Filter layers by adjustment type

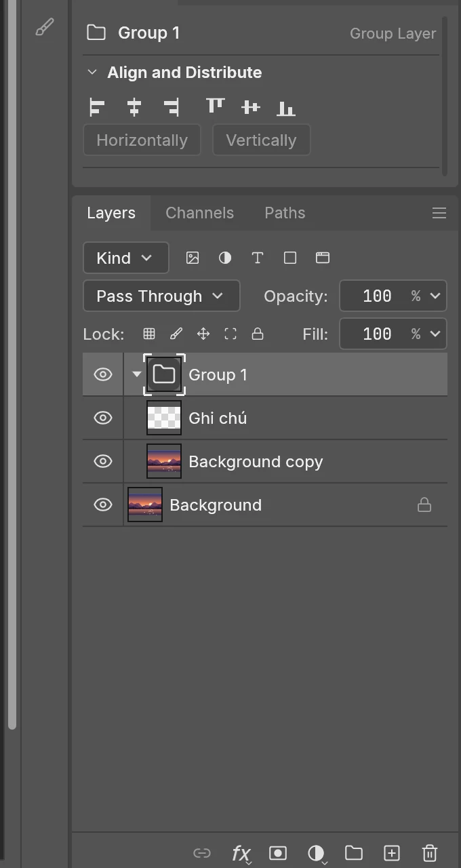225,258
